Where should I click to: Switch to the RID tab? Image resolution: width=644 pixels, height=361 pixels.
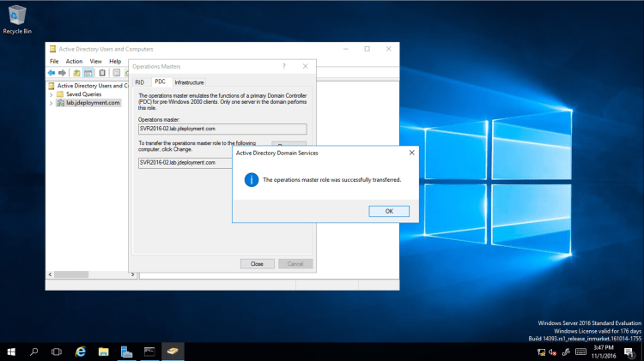(x=140, y=81)
